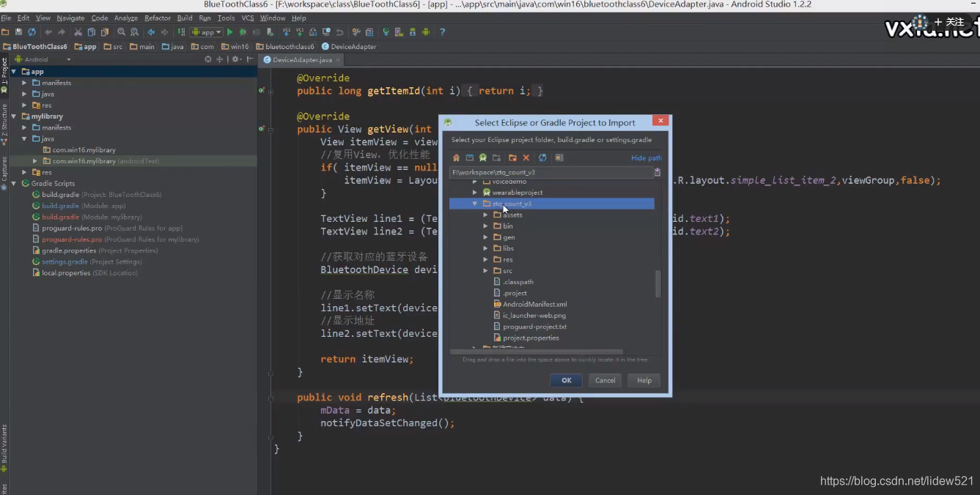The image size is (980, 495).
Task: Select project.properties in dialog tree
Action: (526, 338)
